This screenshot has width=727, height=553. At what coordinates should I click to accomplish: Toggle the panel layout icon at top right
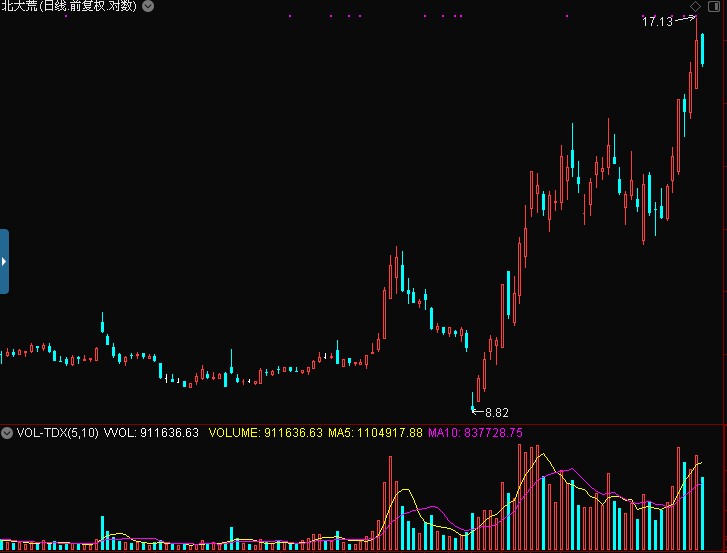[x=714, y=6]
